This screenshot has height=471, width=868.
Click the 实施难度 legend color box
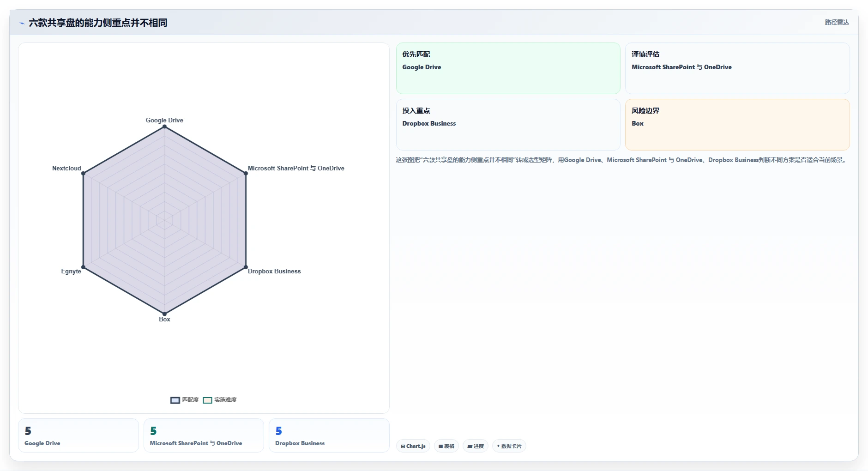pos(208,400)
